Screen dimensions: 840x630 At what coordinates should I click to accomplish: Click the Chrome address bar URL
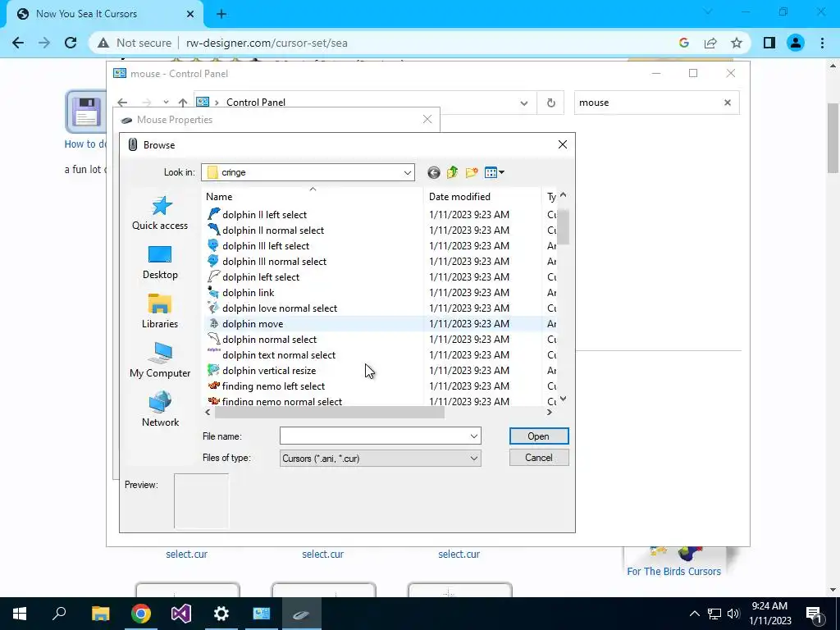click(267, 43)
